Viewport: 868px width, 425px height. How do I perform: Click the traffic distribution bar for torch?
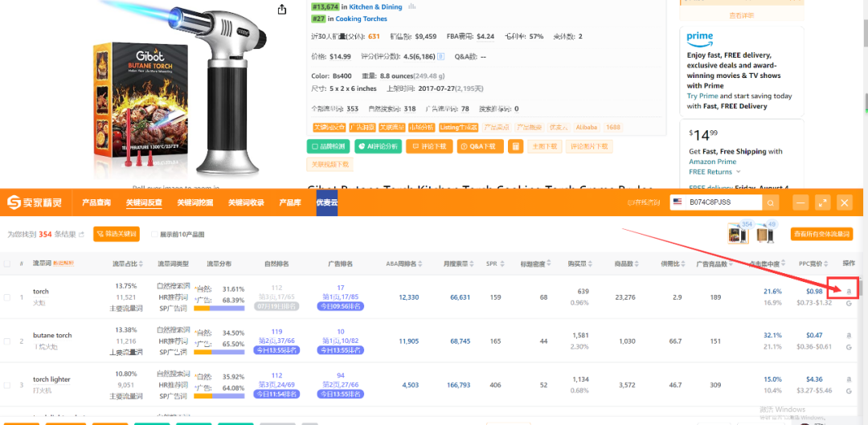[x=219, y=308]
